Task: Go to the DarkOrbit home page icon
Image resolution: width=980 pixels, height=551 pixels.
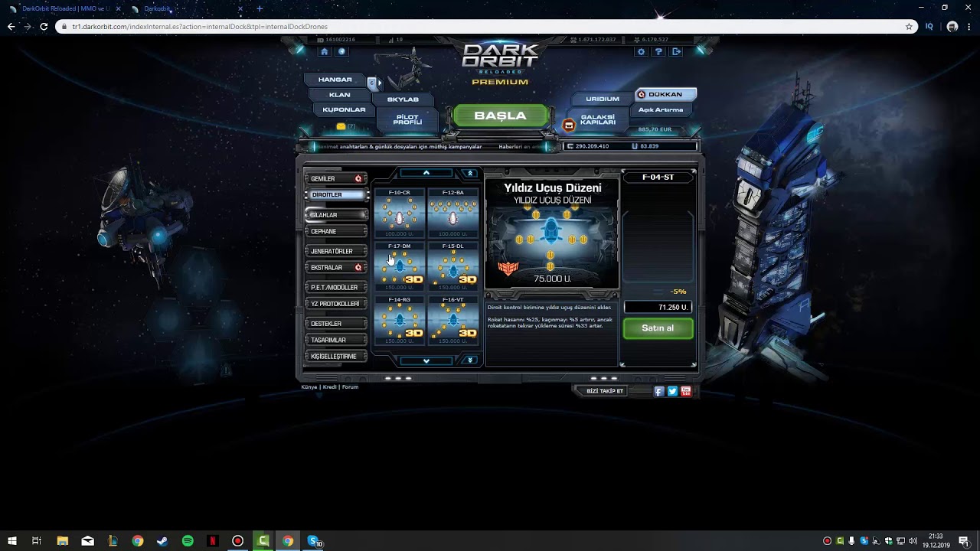Action: [x=325, y=51]
